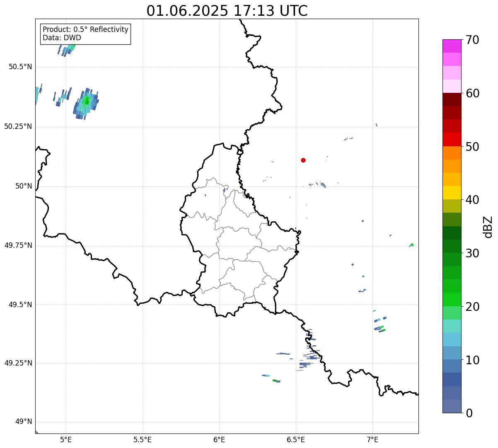Screen dimensions: 498x448
Task: Click the colorbar tick label '60'
Action: click(472, 93)
